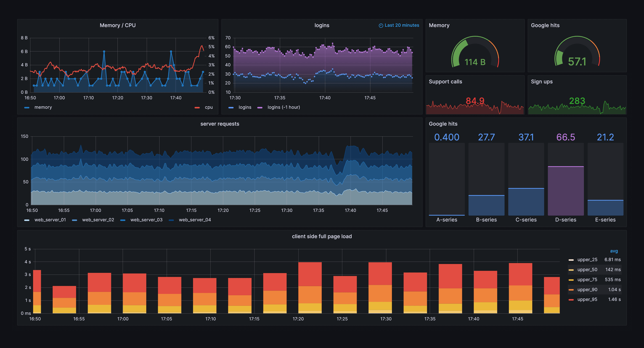Toggle web_server_02 series in legend
Screen dimensions: 644x348
pos(98,220)
